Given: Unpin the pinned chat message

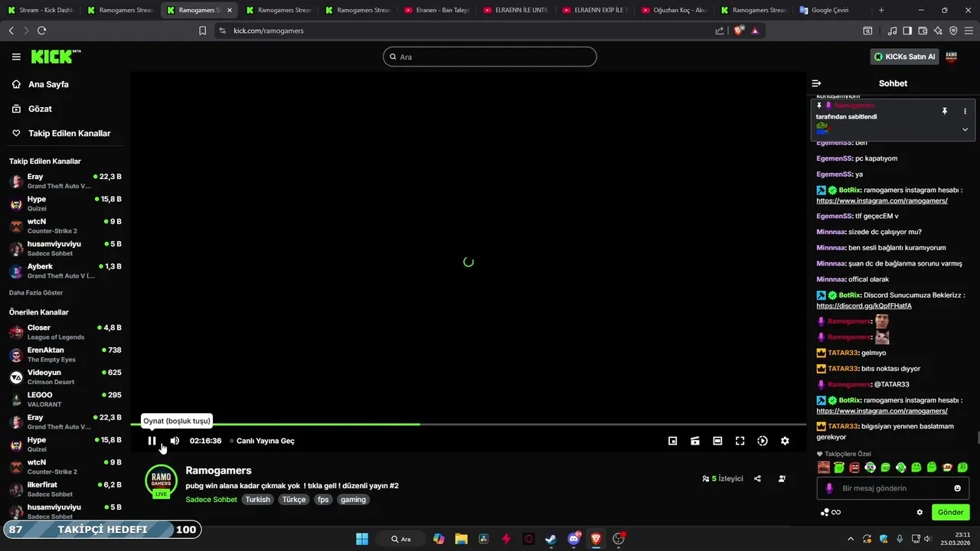Looking at the screenshot, I should [x=945, y=111].
